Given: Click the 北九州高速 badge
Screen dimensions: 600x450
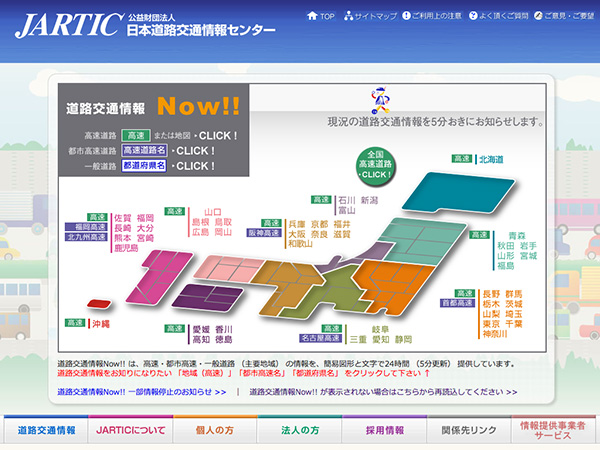Looking at the screenshot, I should pos(86,237).
